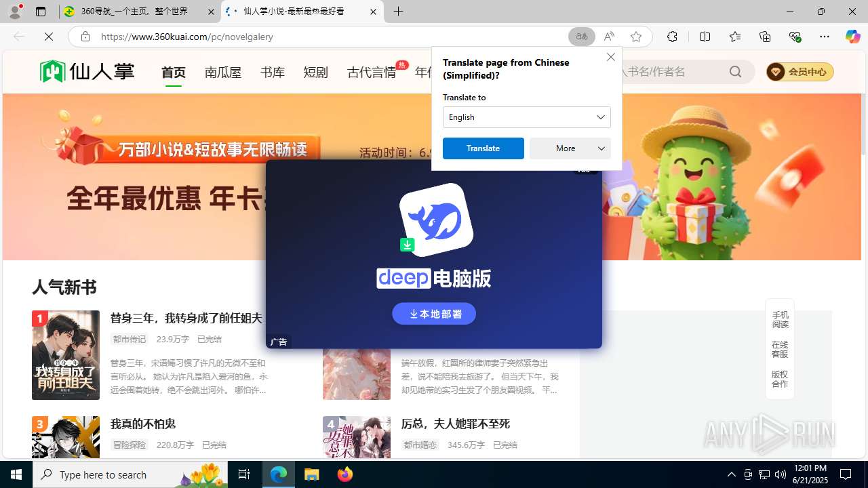Open the Windows Start menu

point(16,474)
